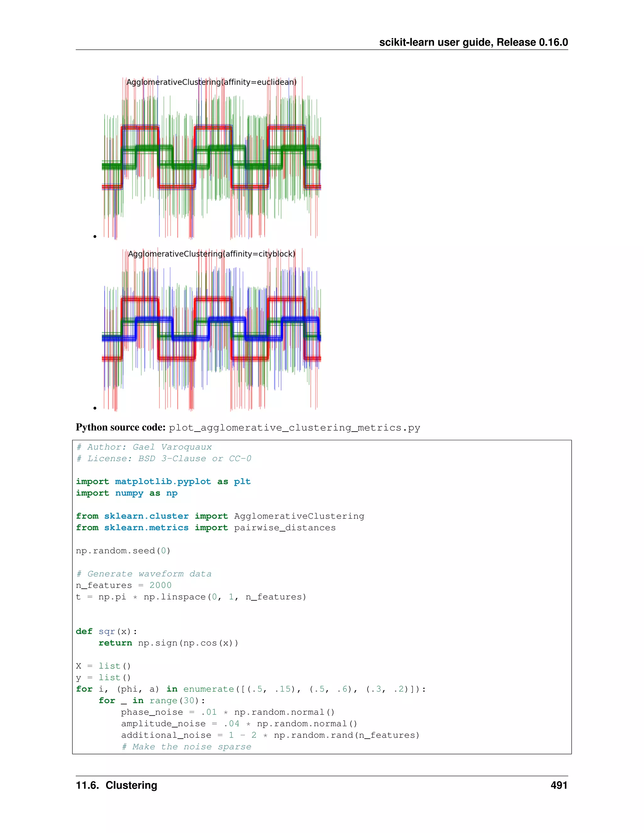The image size is (644, 833).
Task: Click title 'AgglomerativeClustering(affinity=euclidean)'
Action: tap(211, 82)
